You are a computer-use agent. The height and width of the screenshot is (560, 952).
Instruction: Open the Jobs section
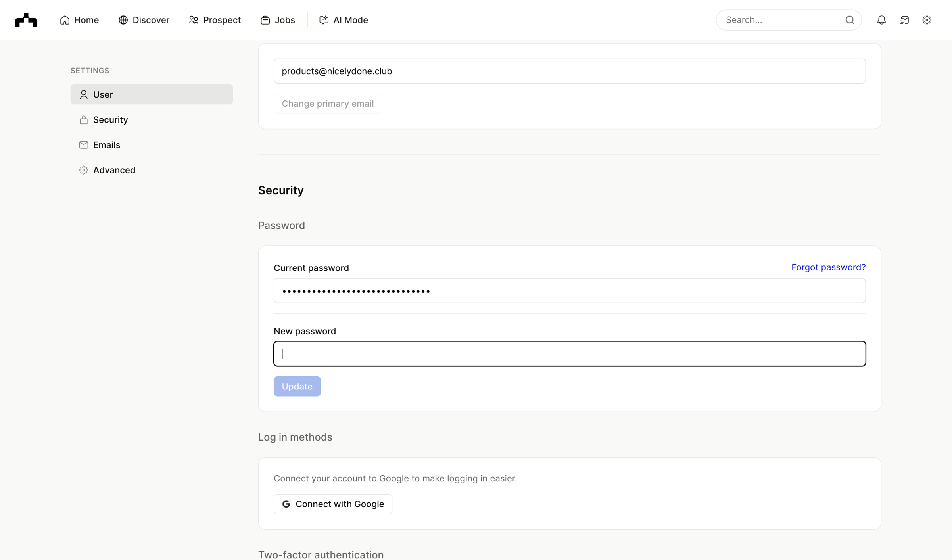(278, 20)
